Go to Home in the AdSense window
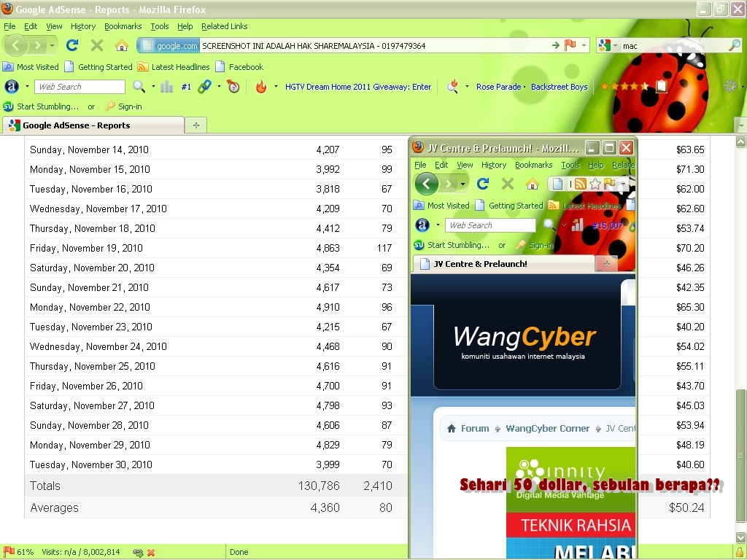 pos(122,46)
